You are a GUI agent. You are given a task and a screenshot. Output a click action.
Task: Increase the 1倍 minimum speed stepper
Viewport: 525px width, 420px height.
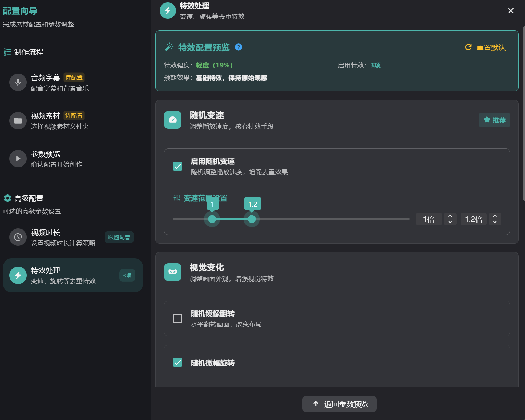click(450, 216)
